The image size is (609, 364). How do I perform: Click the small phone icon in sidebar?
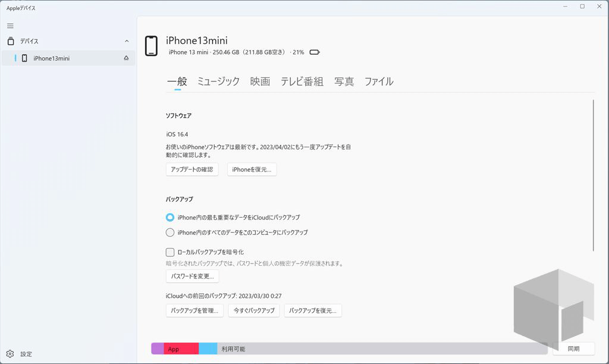(24, 58)
